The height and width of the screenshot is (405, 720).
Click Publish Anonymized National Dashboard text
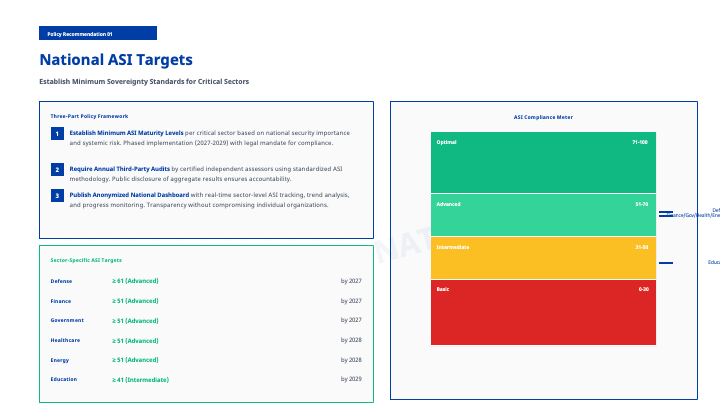pyautogui.click(x=128, y=195)
